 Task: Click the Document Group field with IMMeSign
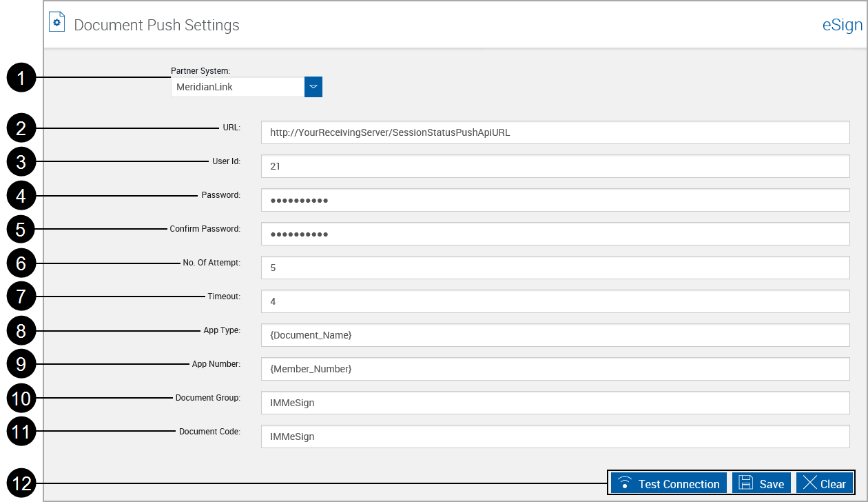[x=555, y=403]
